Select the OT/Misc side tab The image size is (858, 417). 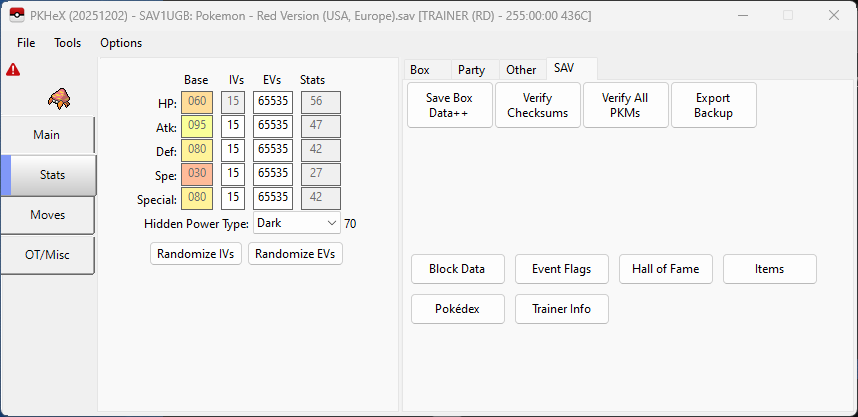click(x=48, y=255)
